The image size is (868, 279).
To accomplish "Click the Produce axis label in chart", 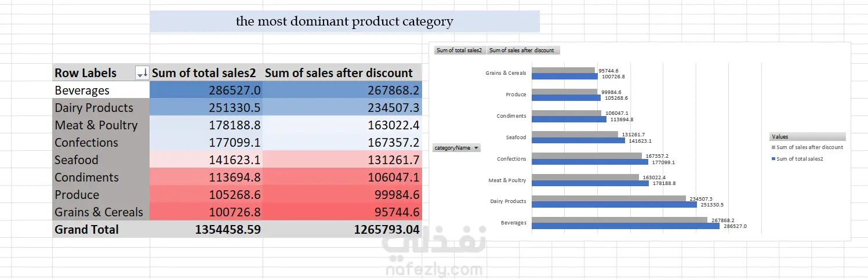I will tap(515, 95).
